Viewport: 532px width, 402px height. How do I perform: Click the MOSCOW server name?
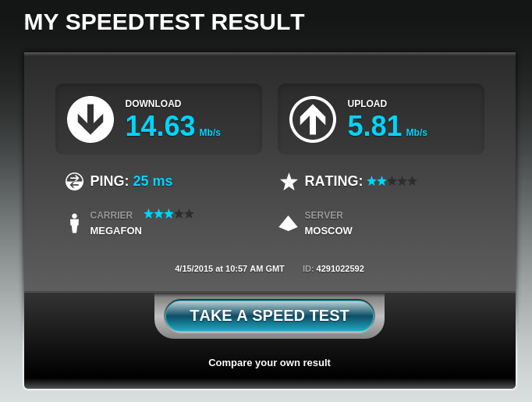[x=328, y=231]
